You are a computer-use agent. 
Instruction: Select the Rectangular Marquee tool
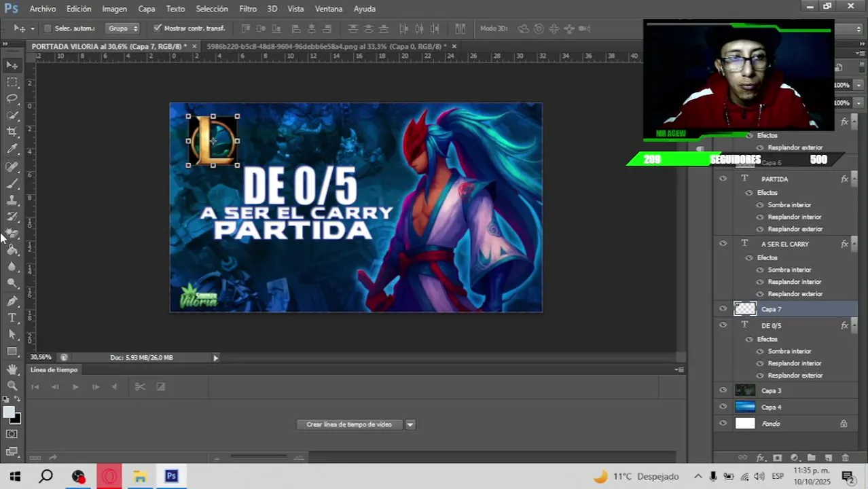coord(12,82)
